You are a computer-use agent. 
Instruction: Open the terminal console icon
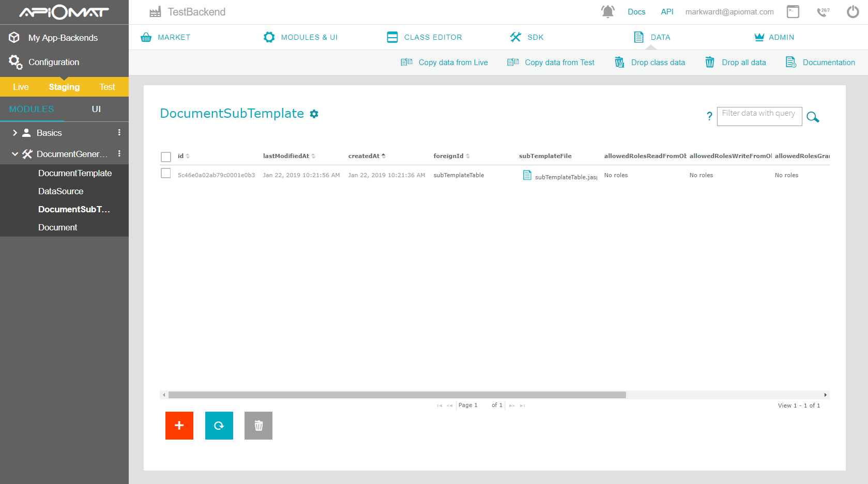793,11
